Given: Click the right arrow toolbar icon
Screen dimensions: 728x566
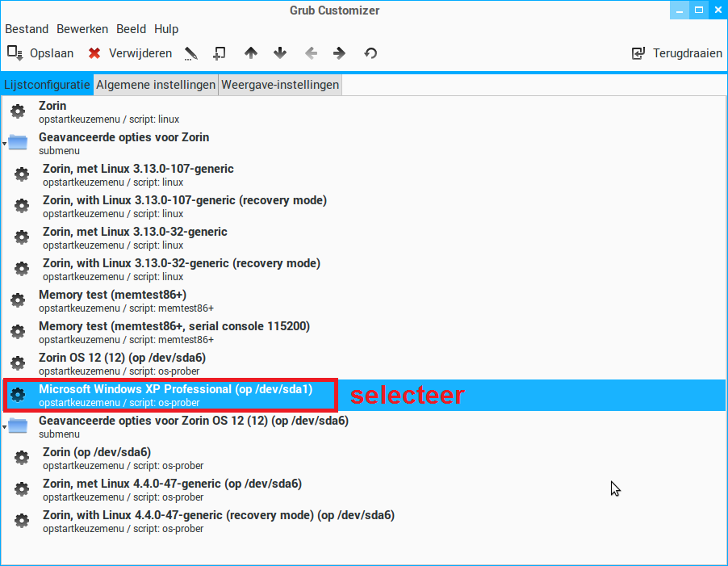Looking at the screenshot, I should (340, 53).
